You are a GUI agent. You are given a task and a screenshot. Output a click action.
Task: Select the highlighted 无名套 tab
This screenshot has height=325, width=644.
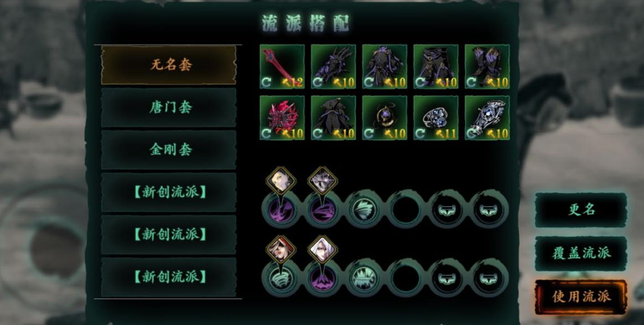pyautogui.click(x=169, y=65)
